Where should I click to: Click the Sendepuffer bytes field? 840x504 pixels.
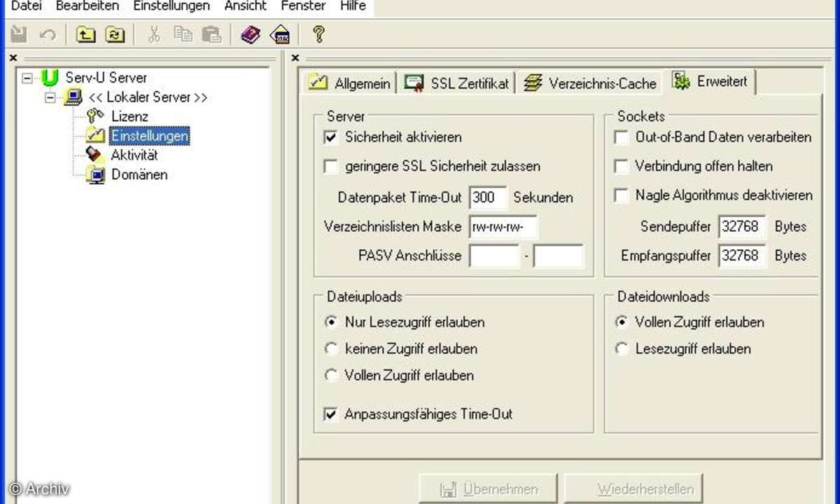pos(743,227)
